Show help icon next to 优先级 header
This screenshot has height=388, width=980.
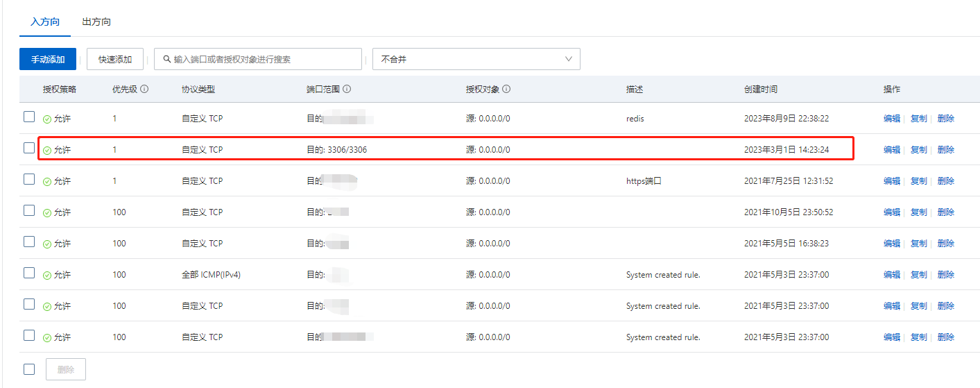(x=144, y=89)
